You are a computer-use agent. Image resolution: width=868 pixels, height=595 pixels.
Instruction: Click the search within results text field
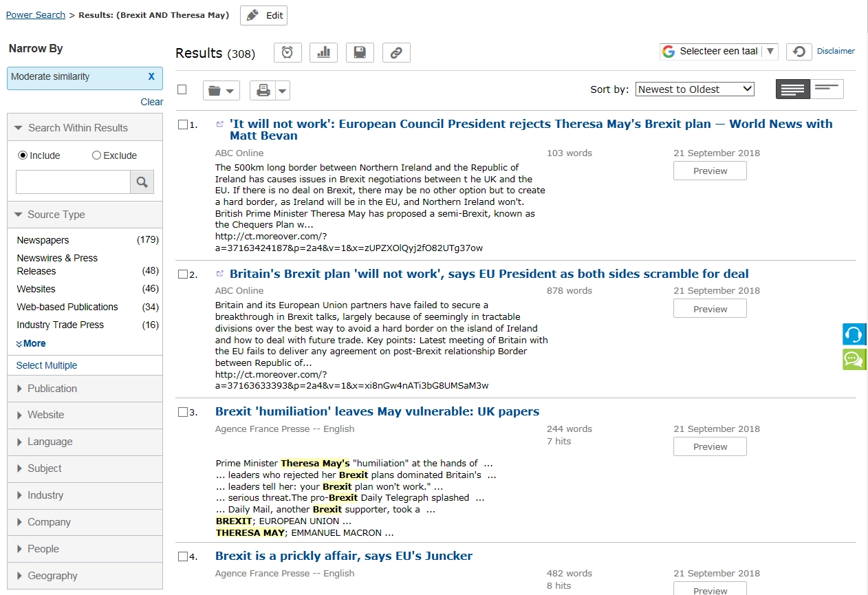pos(73,182)
